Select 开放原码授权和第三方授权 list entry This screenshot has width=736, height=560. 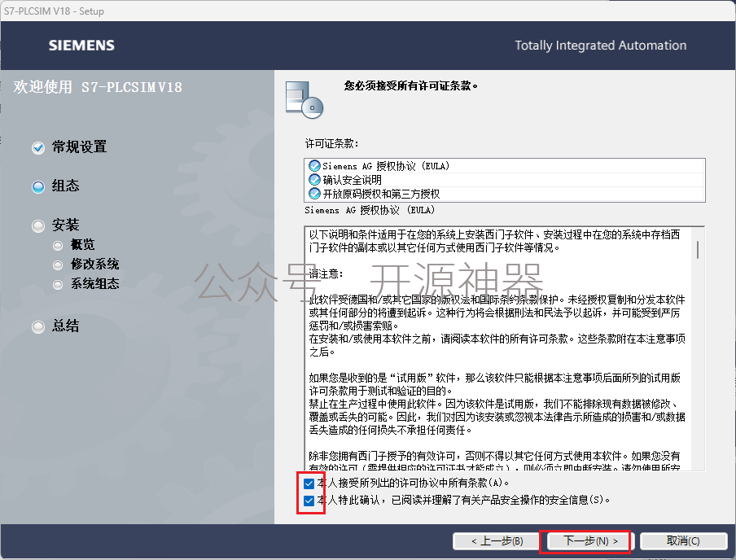(505, 194)
